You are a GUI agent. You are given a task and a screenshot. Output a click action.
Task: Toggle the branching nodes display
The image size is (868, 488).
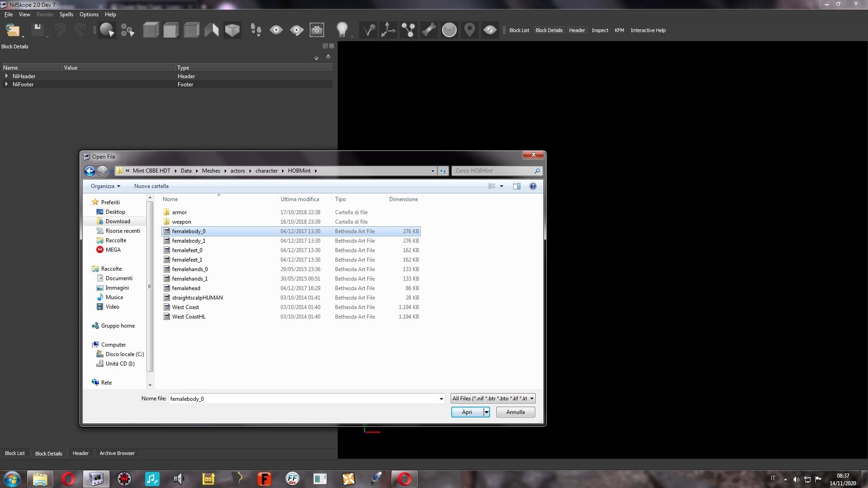coord(409,30)
